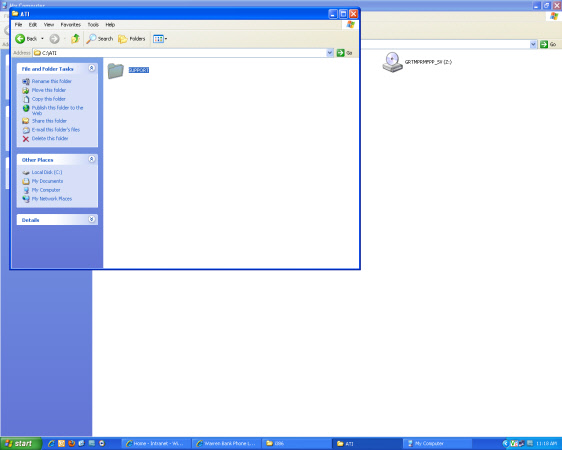
Task: Click the red X delete icon
Action: (26, 139)
